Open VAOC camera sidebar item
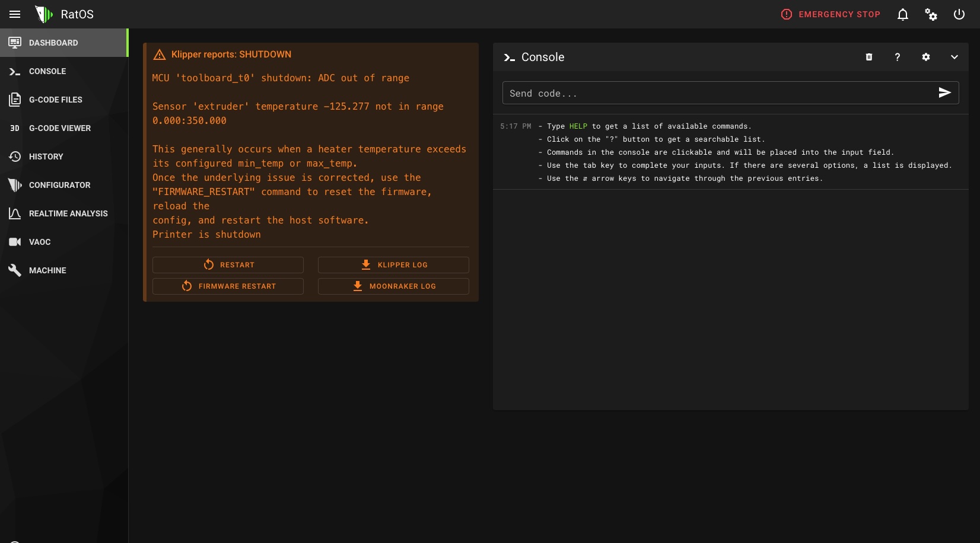 40,242
